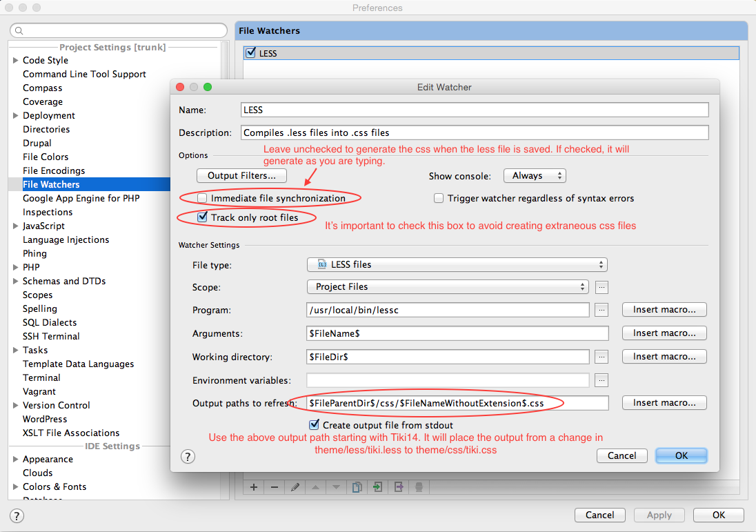
Task: Expand the Version Control node
Action: click(x=15, y=405)
